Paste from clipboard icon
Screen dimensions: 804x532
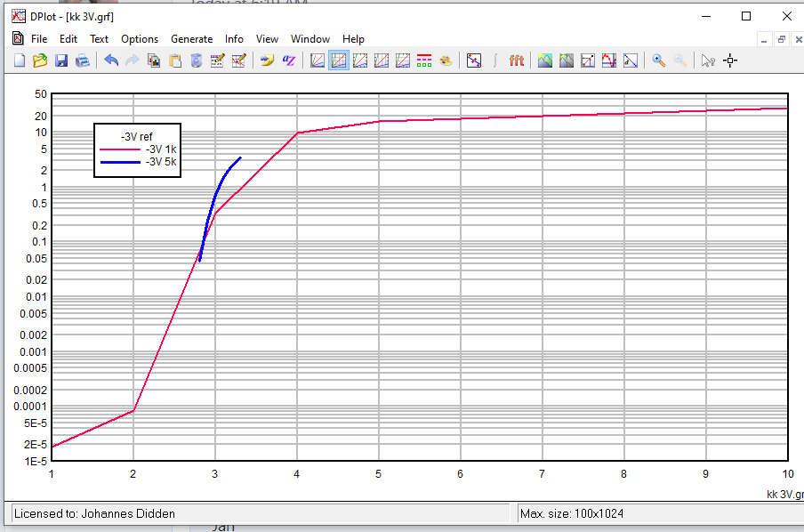pos(175,60)
